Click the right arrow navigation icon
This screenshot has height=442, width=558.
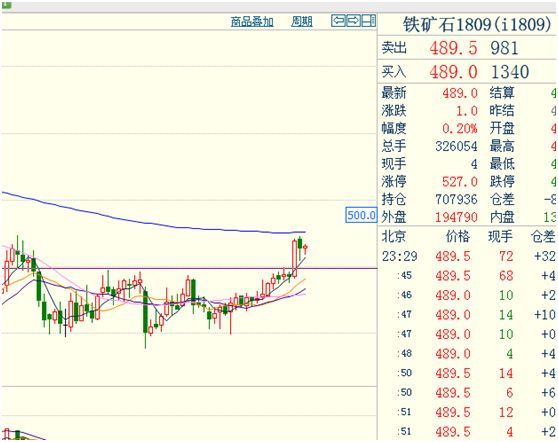[353, 21]
